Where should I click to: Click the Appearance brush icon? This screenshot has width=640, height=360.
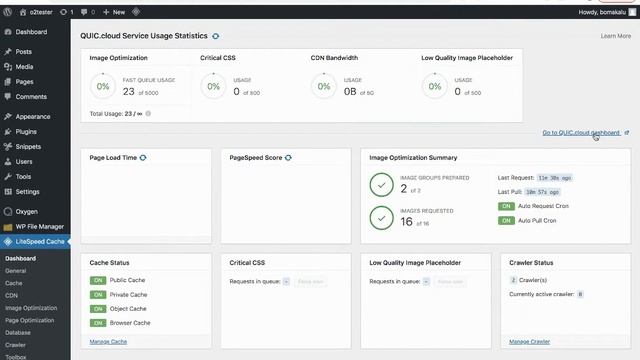(8, 117)
